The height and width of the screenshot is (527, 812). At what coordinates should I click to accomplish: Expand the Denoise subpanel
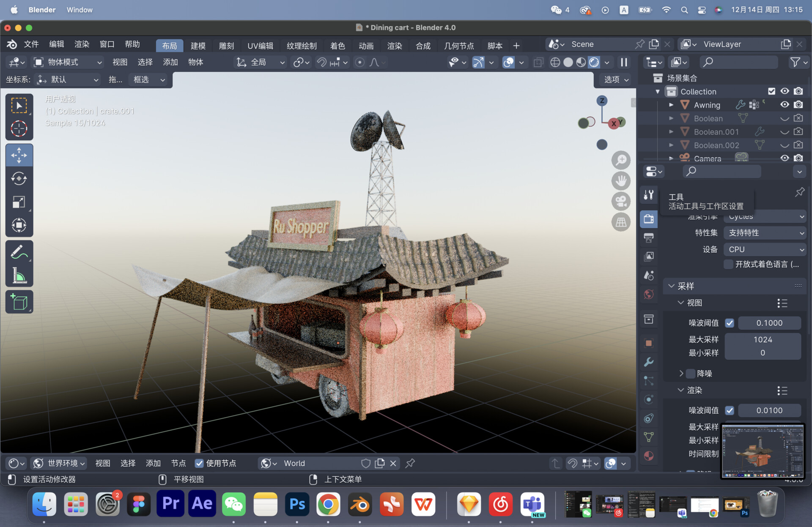point(681,374)
